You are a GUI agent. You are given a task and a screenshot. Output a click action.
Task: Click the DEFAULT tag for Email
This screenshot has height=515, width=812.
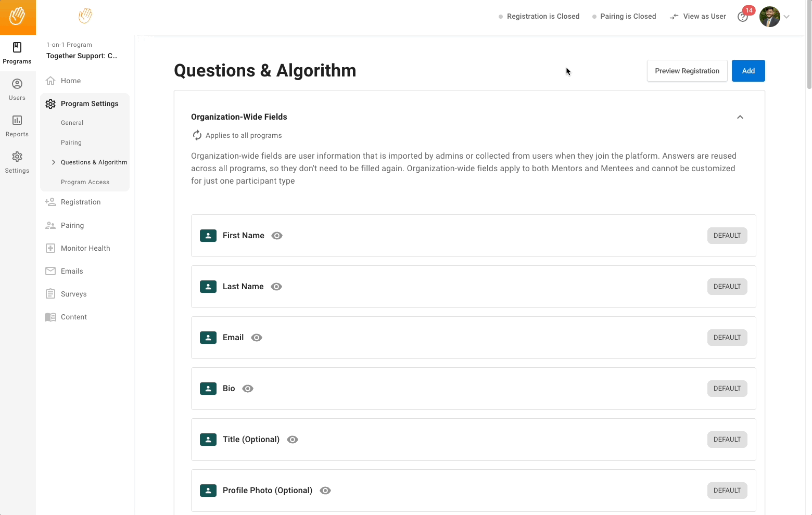[727, 338]
